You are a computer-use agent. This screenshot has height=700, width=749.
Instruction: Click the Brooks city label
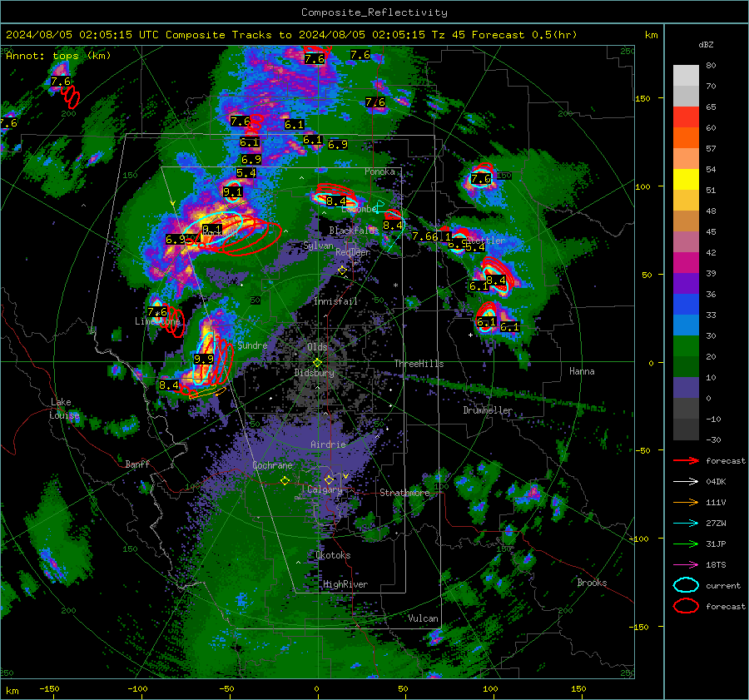click(x=592, y=583)
